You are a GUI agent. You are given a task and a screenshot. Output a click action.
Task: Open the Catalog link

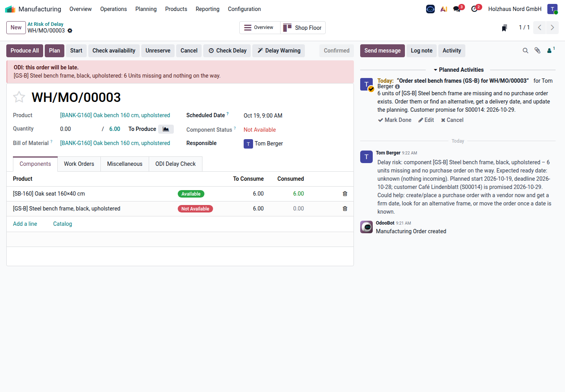[x=63, y=224]
